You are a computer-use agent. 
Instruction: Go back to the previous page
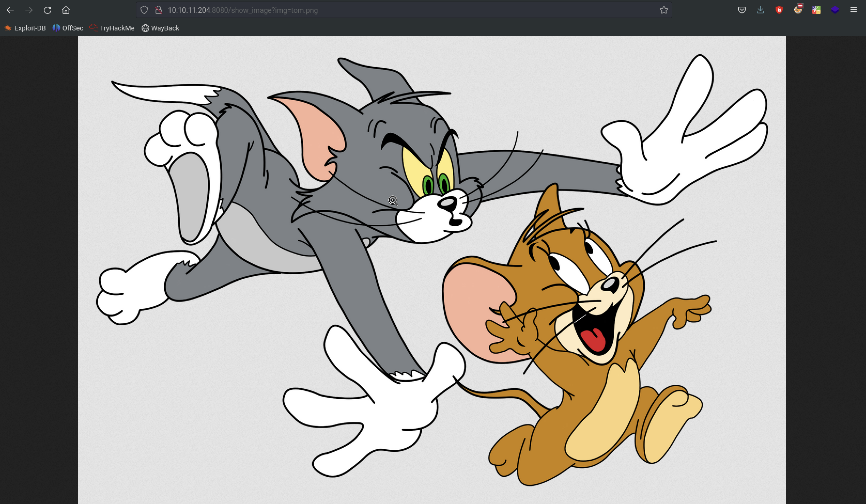[10, 10]
